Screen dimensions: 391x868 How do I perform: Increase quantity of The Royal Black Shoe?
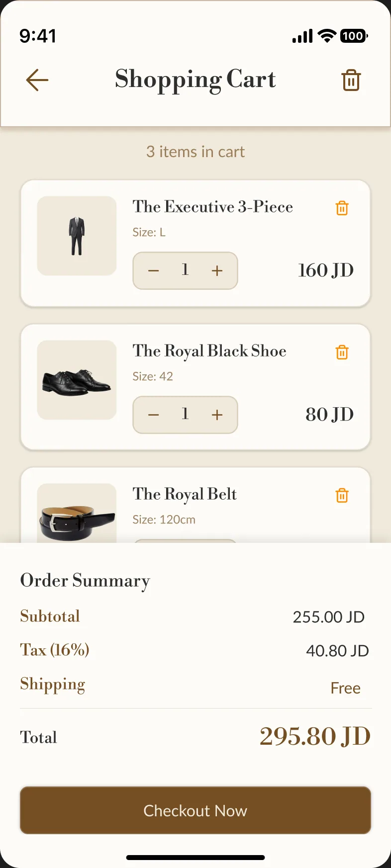[x=217, y=415]
